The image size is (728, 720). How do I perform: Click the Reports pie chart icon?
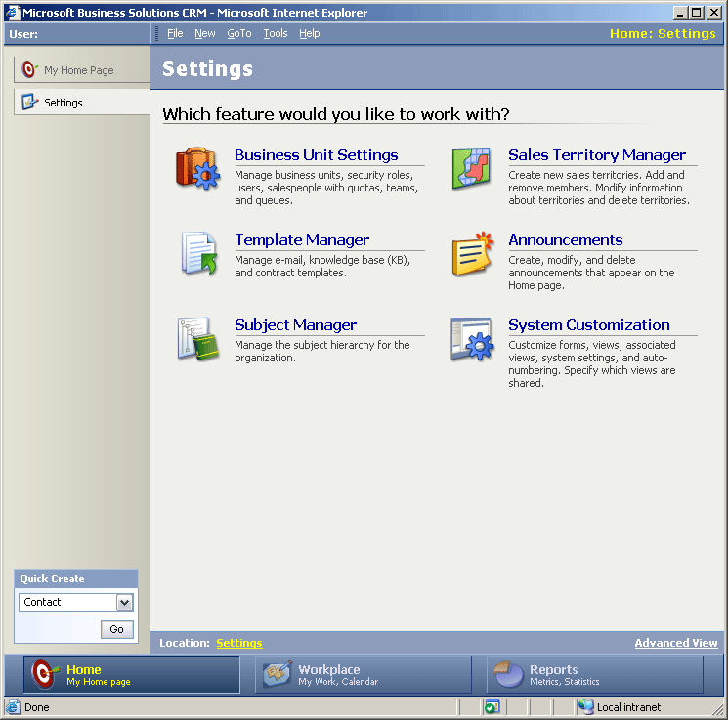coord(508,674)
